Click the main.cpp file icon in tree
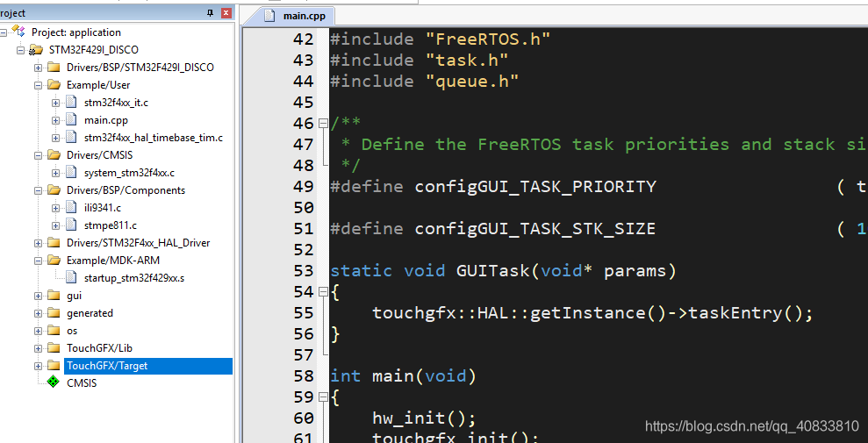Image resolution: width=868 pixels, height=443 pixels. click(71, 120)
